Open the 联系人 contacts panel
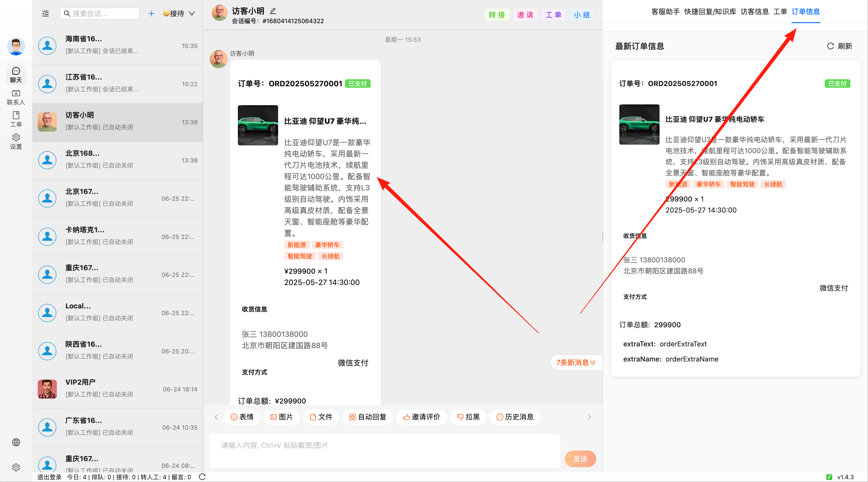The image size is (868, 482). pos(16,97)
